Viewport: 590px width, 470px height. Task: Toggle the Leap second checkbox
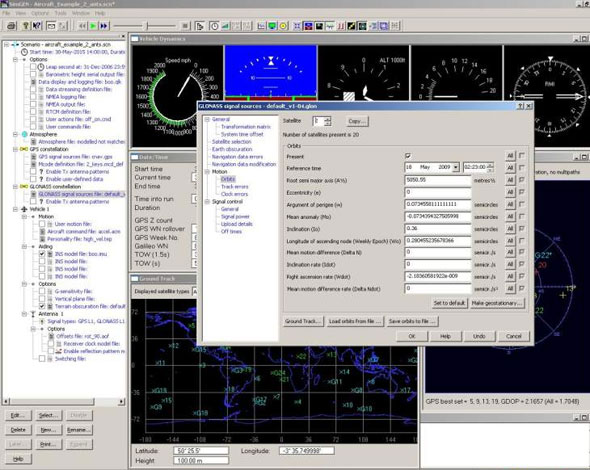tap(33, 67)
